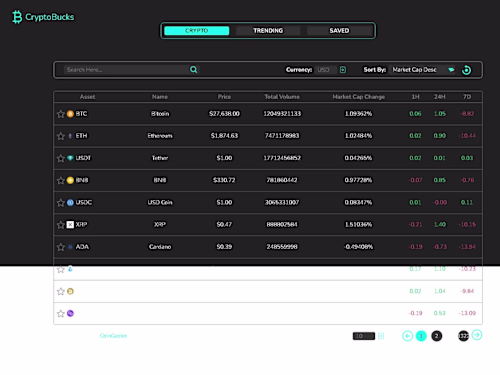Go to next page arrow
500x375 pixels.
coord(477,335)
